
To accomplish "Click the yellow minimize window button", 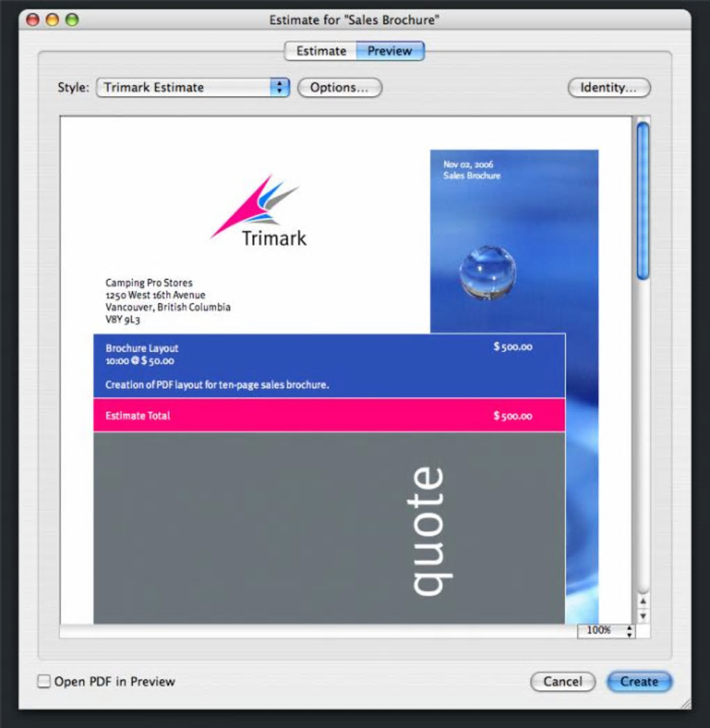I will pyautogui.click(x=52, y=20).
